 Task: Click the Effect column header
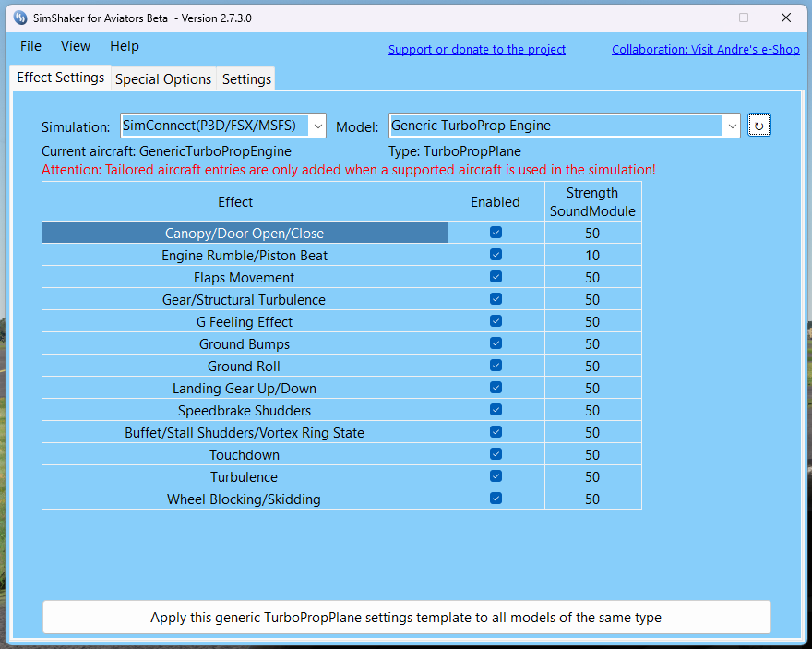(x=245, y=201)
